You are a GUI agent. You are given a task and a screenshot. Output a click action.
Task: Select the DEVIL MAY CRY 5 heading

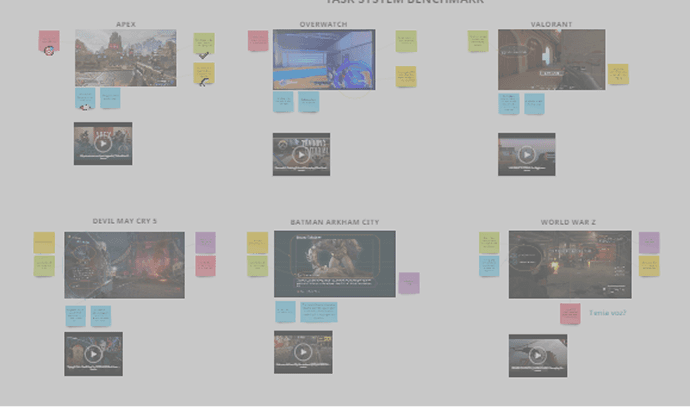[125, 221]
